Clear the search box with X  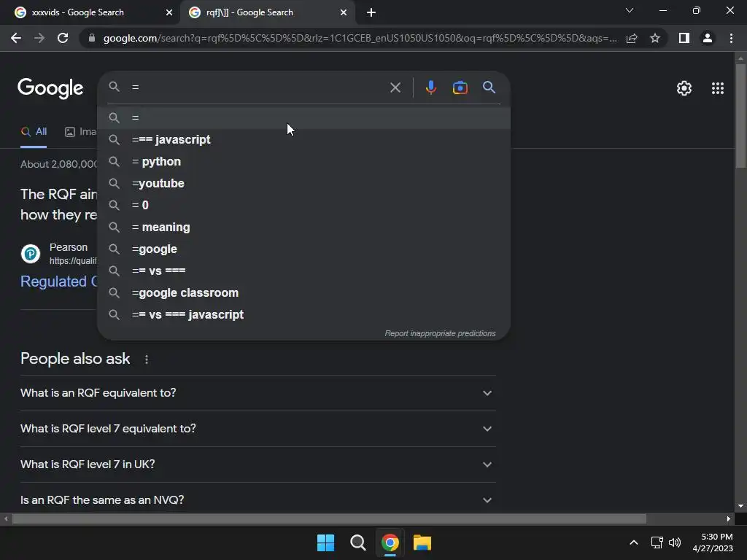[x=395, y=87]
